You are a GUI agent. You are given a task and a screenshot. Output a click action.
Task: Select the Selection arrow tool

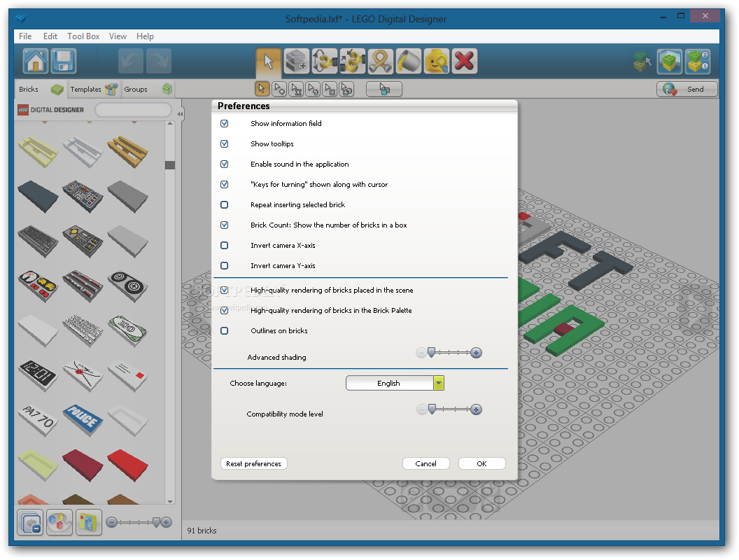pos(269,62)
